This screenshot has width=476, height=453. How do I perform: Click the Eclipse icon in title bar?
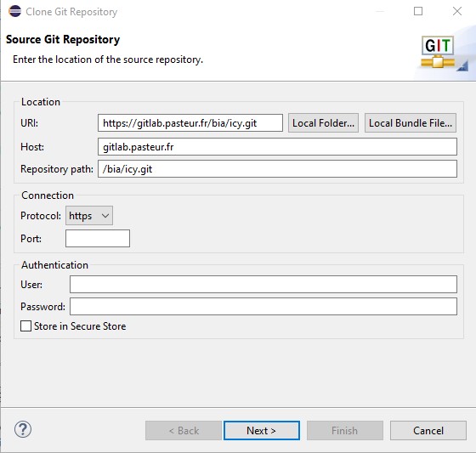click(15, 11)
